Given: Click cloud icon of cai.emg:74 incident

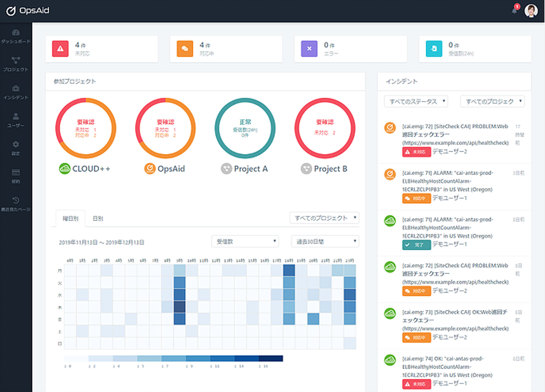Looking at the screenshot, I should point(390,360).
